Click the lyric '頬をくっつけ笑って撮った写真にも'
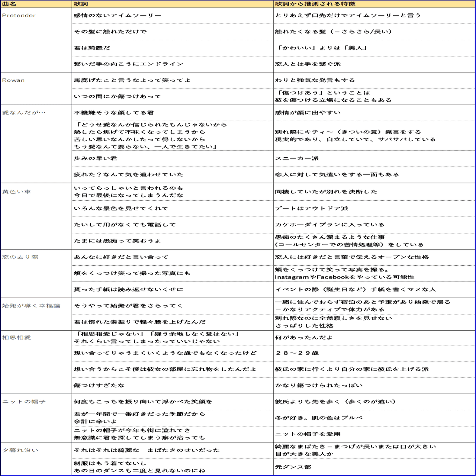The width and height of the screenshot is (476, 476). (173, 273)
